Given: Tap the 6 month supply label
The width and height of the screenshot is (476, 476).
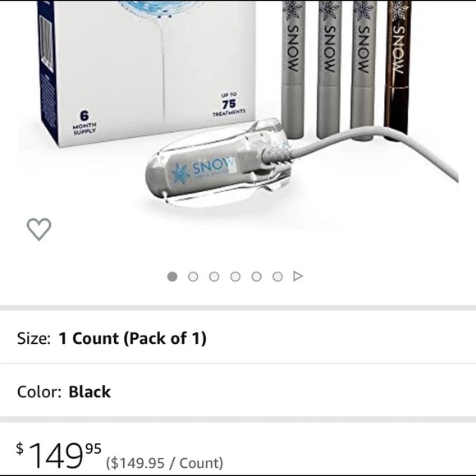Looking at the screenshot, I should coord(85,122).
